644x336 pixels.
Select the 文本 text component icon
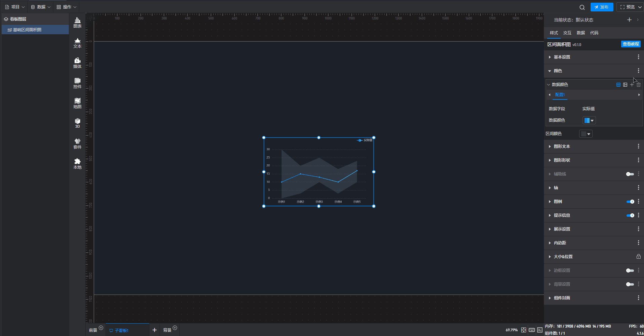[x=77, y=43]
